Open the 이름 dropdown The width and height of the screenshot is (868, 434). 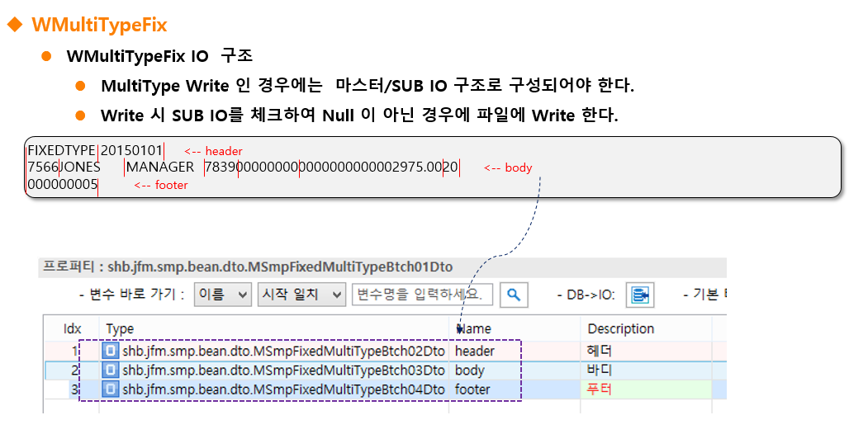point(223,295)
